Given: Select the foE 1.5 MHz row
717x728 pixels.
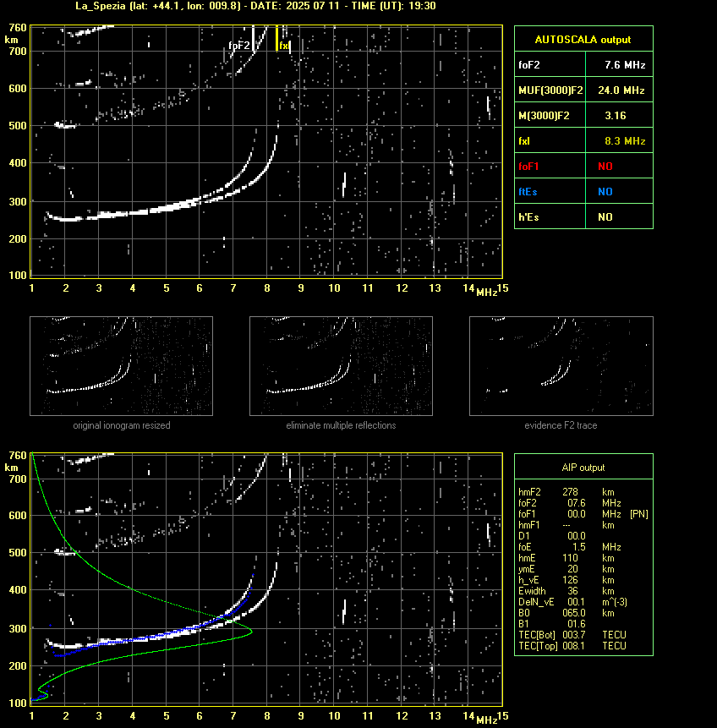Looking at the screenshot, I should [x=570, y=547].
